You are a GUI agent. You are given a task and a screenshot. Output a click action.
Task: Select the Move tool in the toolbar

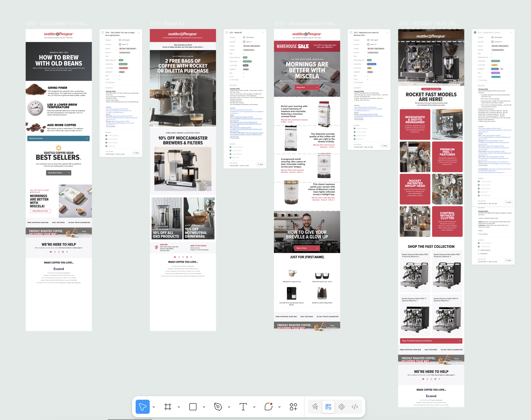(x=143, y=407)
